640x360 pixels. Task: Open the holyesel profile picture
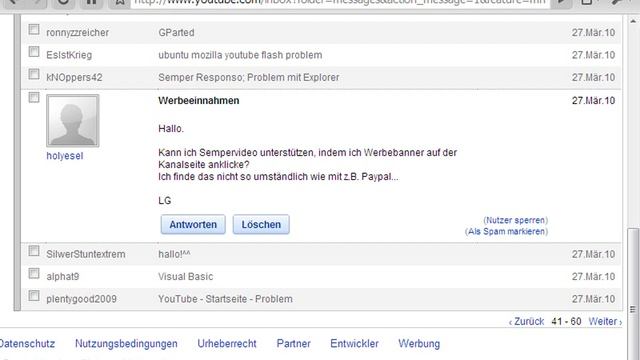(73, 121)
